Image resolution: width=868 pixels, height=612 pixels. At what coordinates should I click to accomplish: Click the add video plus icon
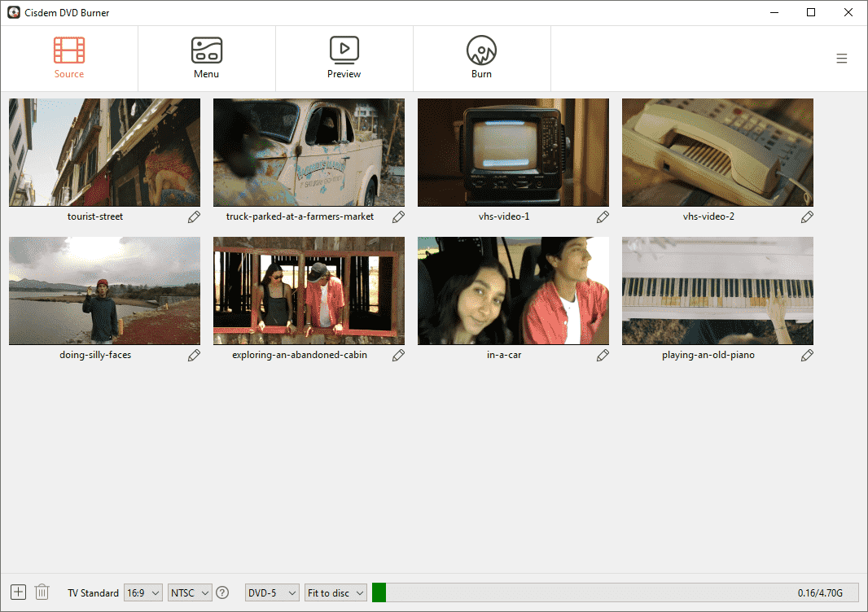pyautogui.click(x=19, y=592)
